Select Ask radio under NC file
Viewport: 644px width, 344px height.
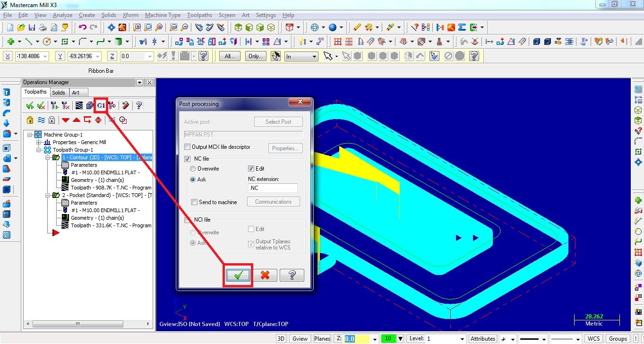[x=193, y=180]
